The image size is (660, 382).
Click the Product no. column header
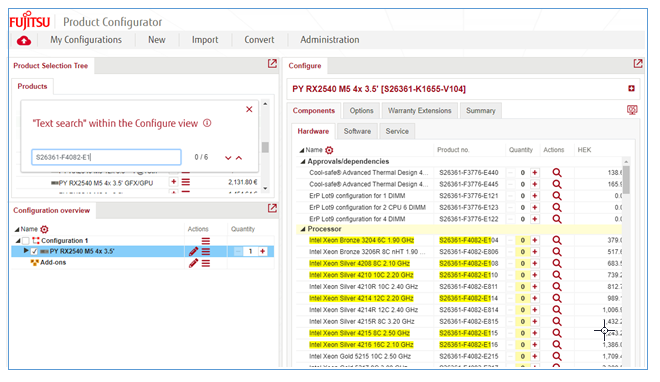pos(453,150)
